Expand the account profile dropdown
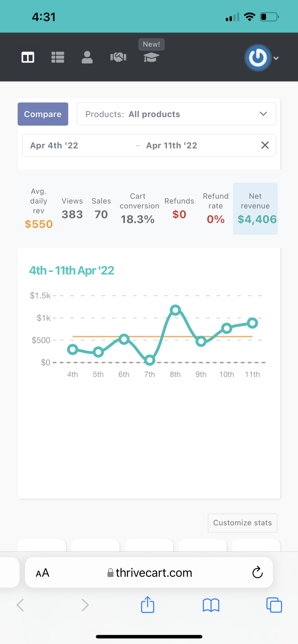 [x=276, y=58]
